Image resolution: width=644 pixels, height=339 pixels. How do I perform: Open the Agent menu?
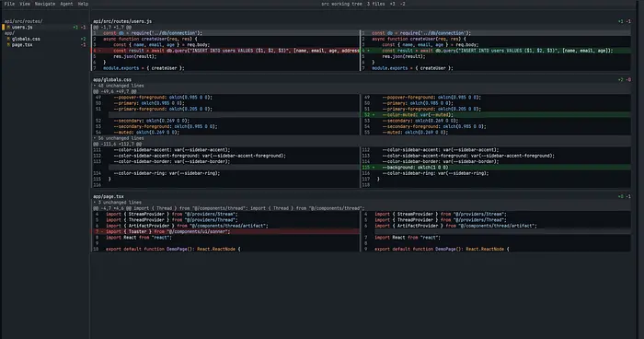[x=66, y=4]
